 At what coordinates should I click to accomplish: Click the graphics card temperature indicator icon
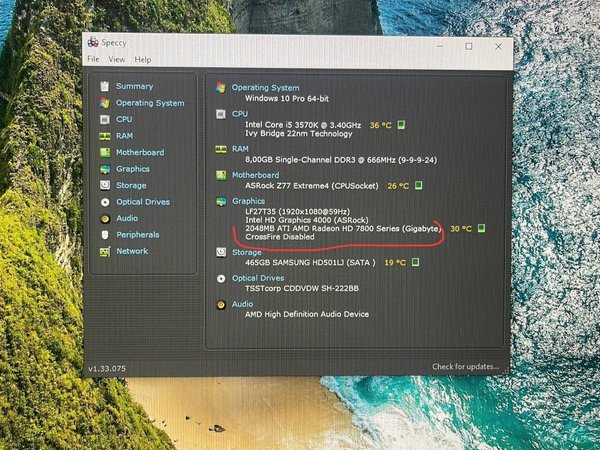(x=480, y=229)
